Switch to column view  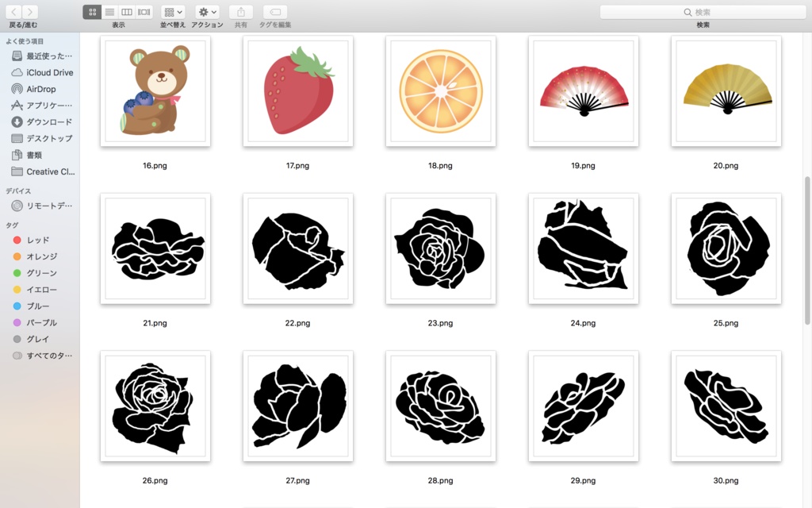(127, 12)
